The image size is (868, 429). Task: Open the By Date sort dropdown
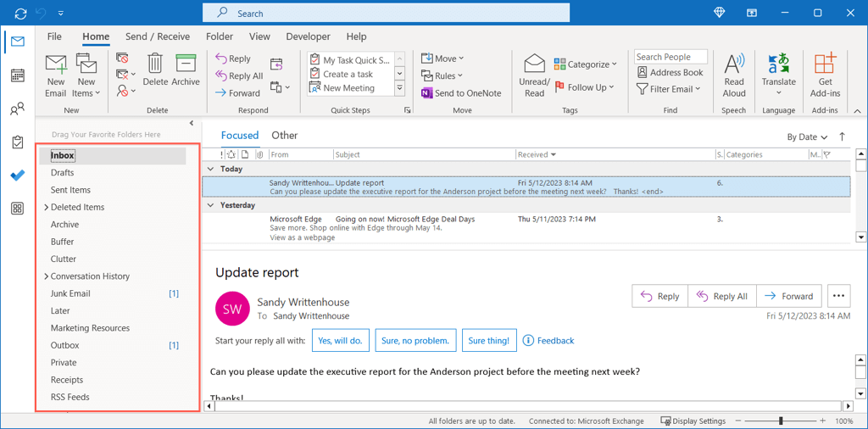coord(807,136)
